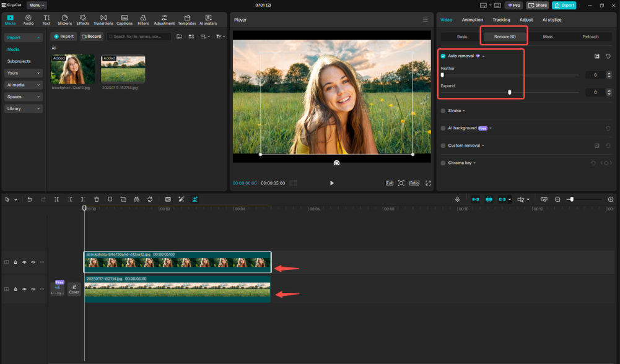
Task: Enable the Stroke option
Action: point(442,110)
